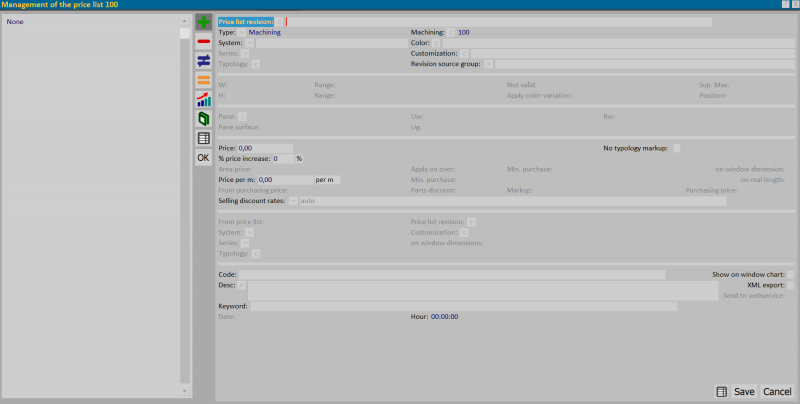Tick the No typology markup checkbox

click(x=677, y=148)
